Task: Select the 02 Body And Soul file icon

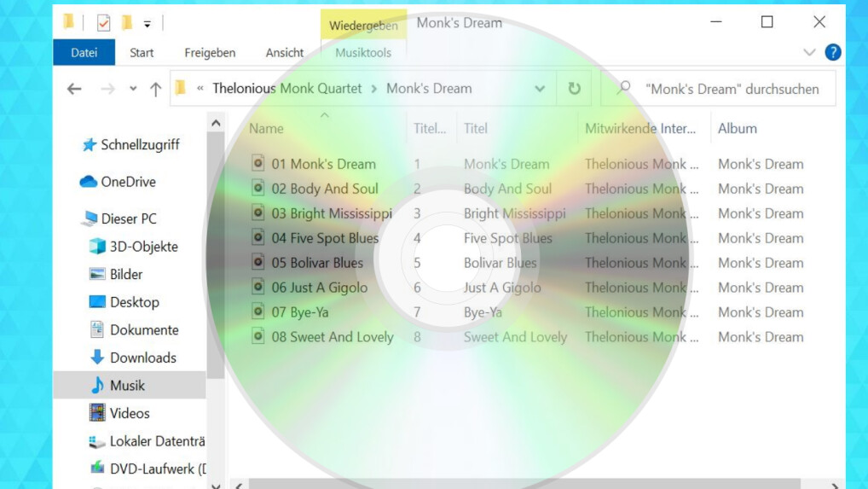Action: point(258,188)
